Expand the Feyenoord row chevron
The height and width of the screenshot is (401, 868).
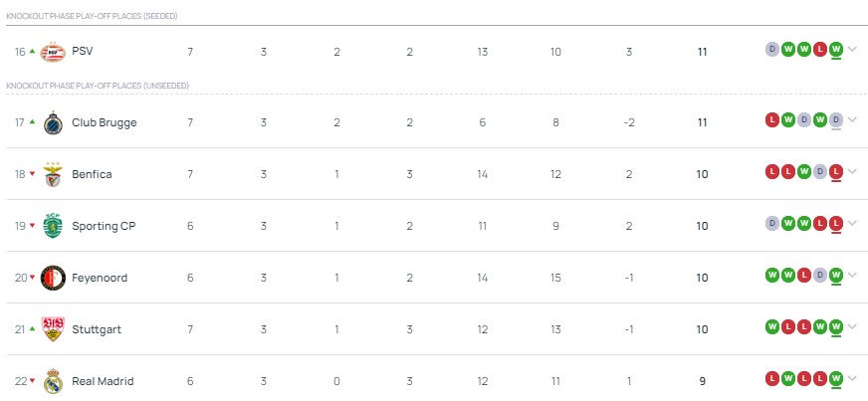(853, 276)
